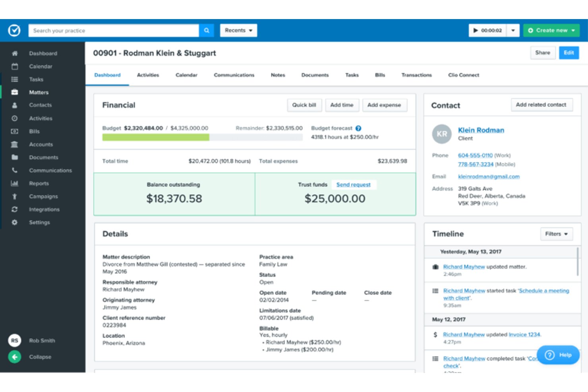Click the Integrations sync icon
The width and height of the screenshot is (588, 392).
[x=15, y=209]
